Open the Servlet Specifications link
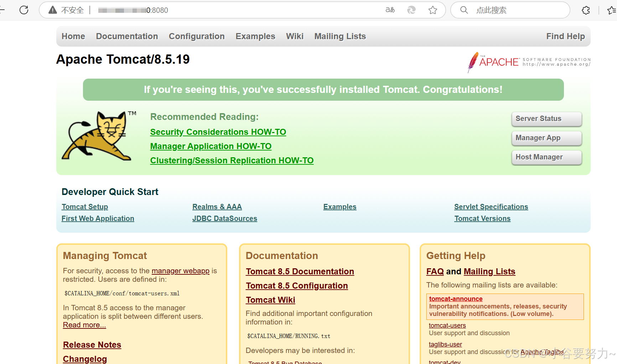 (491, 207)
